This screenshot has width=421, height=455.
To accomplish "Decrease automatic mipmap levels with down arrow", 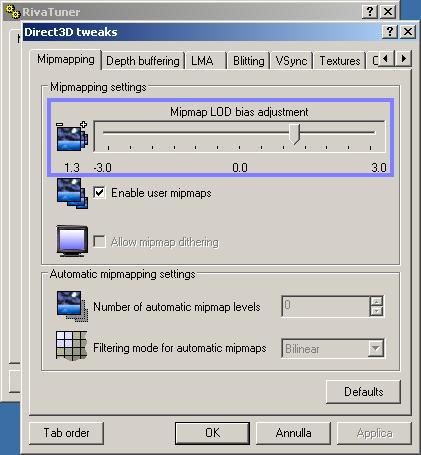I will [x=376, y=311].
